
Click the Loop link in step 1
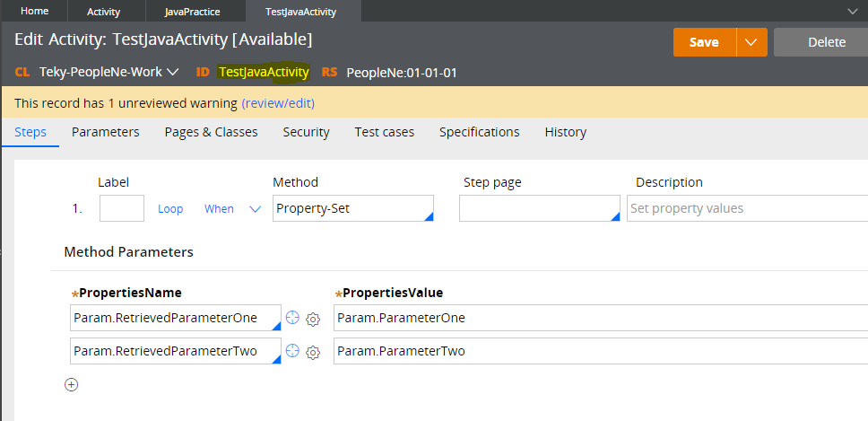coord(170,209)
